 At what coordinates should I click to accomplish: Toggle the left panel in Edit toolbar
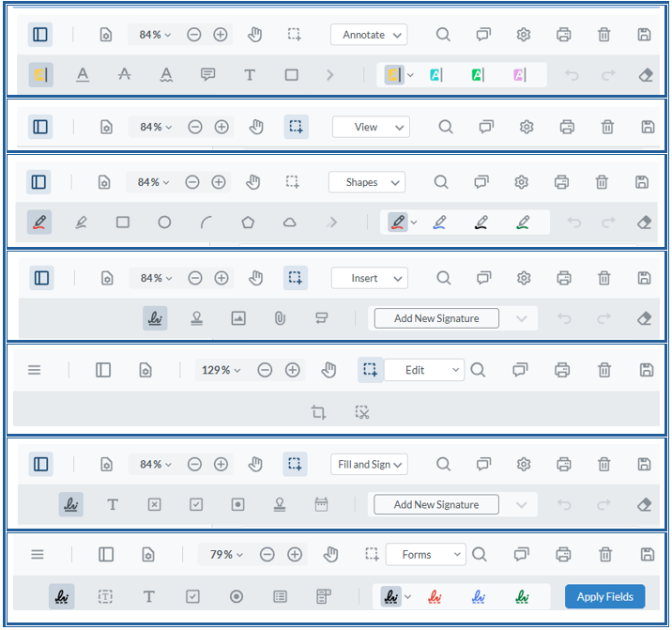pos(103,370)
